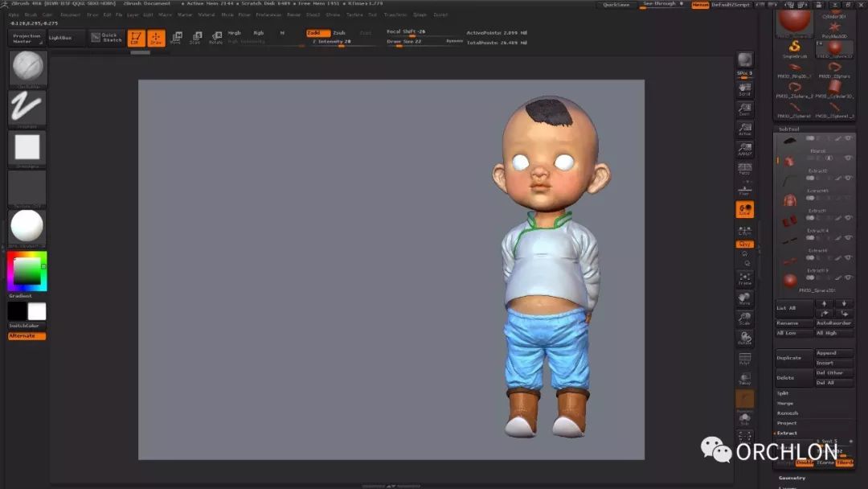Select the Rotate transform icon in top shelf
This screenshot has width=868, height=489.
click(x=215, y=38)
